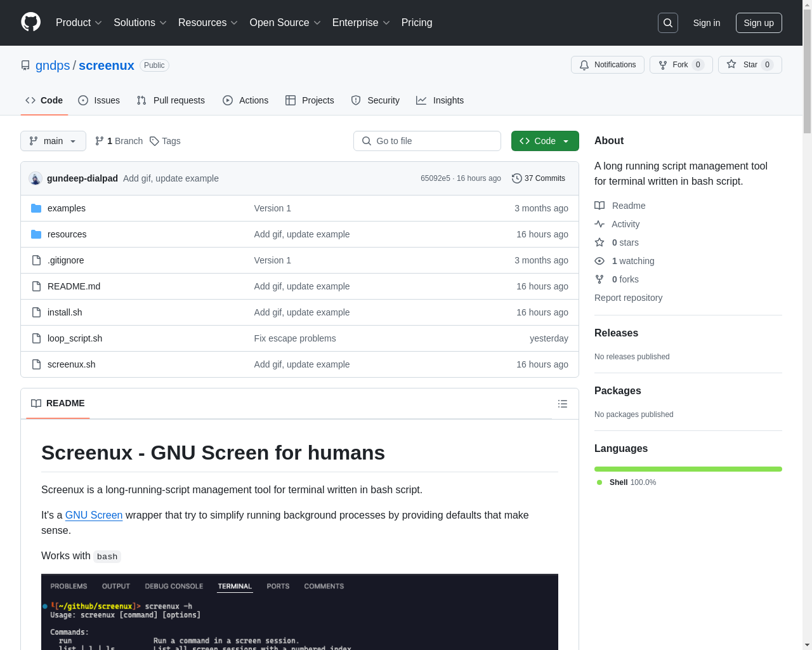The image size is (812, 650).
Task: Open the Packages heading link
Action: (617, 390)
